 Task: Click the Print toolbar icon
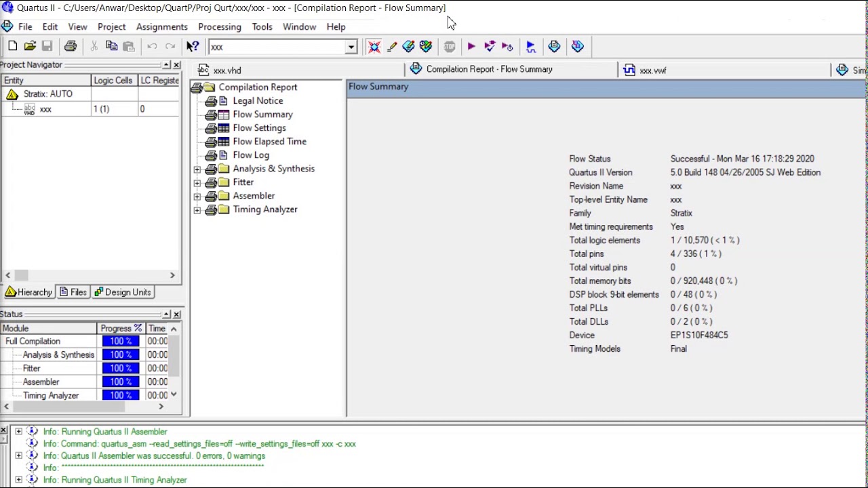click(x=70, y=46)
